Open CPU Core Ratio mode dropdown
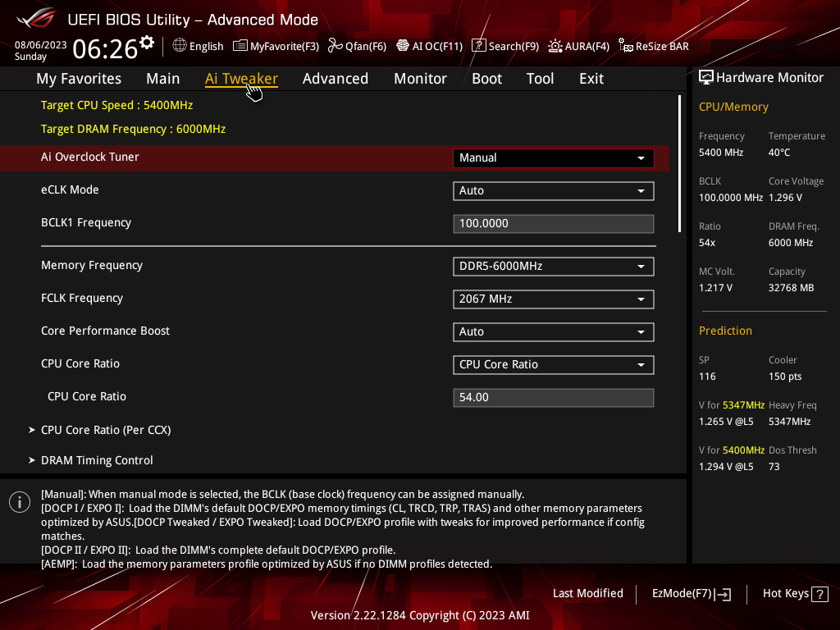This screenshot has height=630, width=840. [554, 365]
